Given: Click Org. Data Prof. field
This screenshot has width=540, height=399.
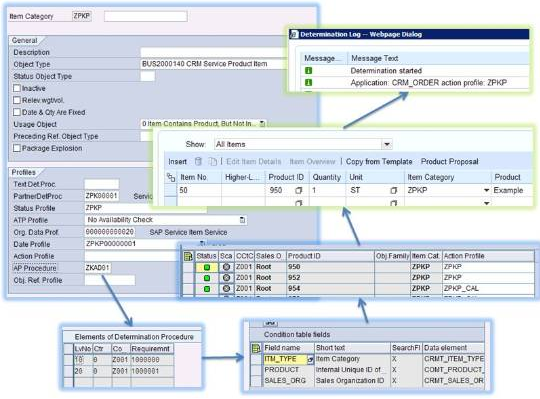Looking at the screenshot, I should (110, 232).
